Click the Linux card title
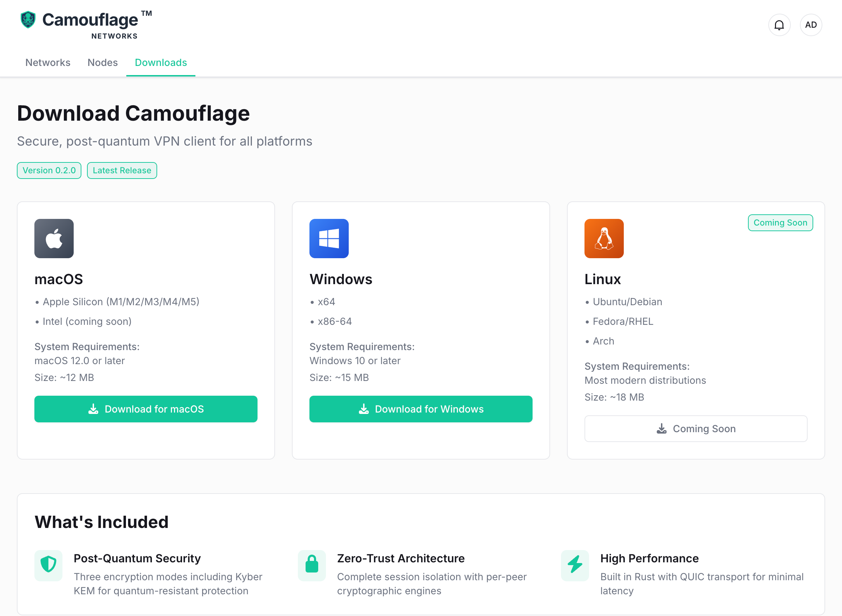 tap(603, 279)
